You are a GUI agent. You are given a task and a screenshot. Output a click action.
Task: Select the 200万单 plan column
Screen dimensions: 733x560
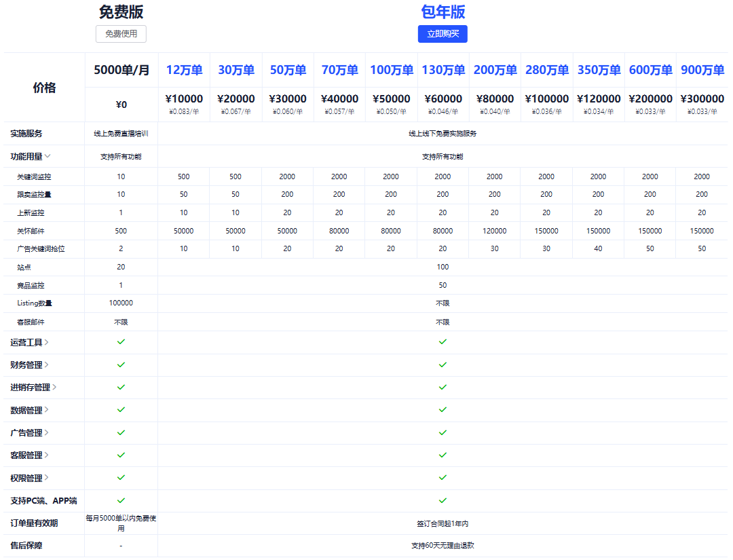tap(495, 70)
